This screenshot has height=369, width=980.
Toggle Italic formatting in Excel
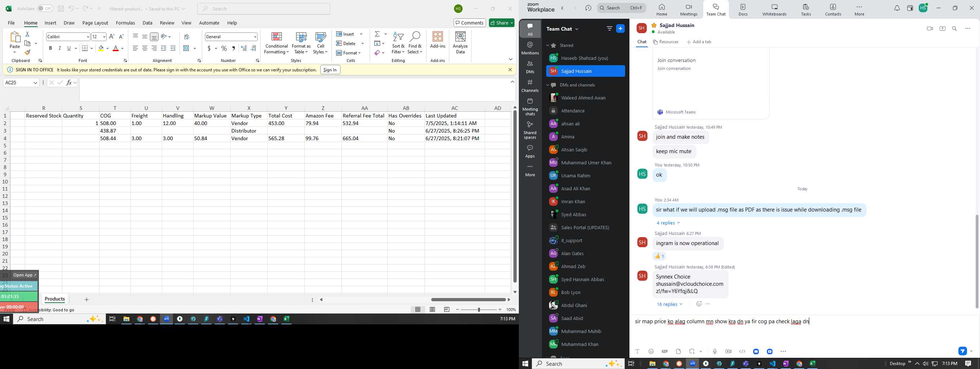pos(59,48)
